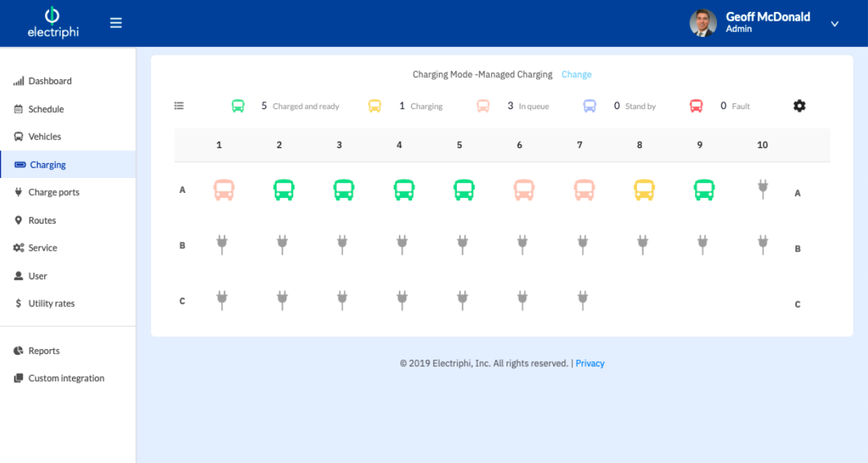Open Reports in sidebar
Screen dimensions: 868x463
coord(68,350)
